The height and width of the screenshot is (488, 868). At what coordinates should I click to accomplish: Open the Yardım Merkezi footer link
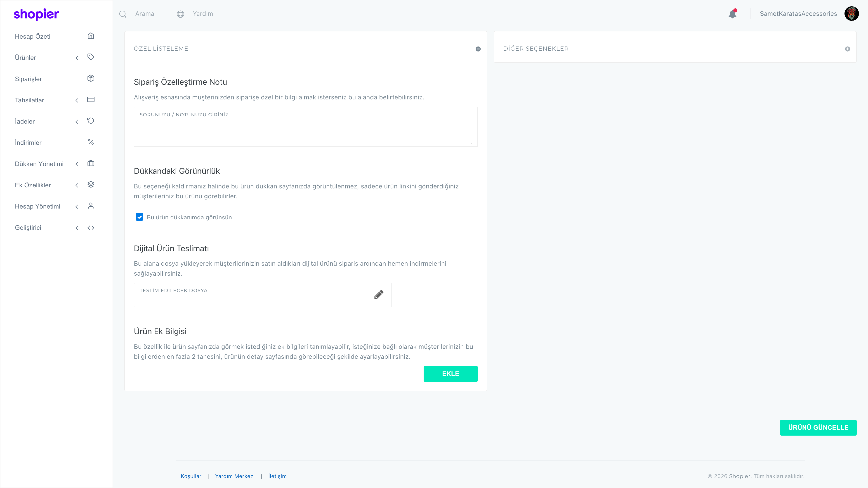[235, 476]
